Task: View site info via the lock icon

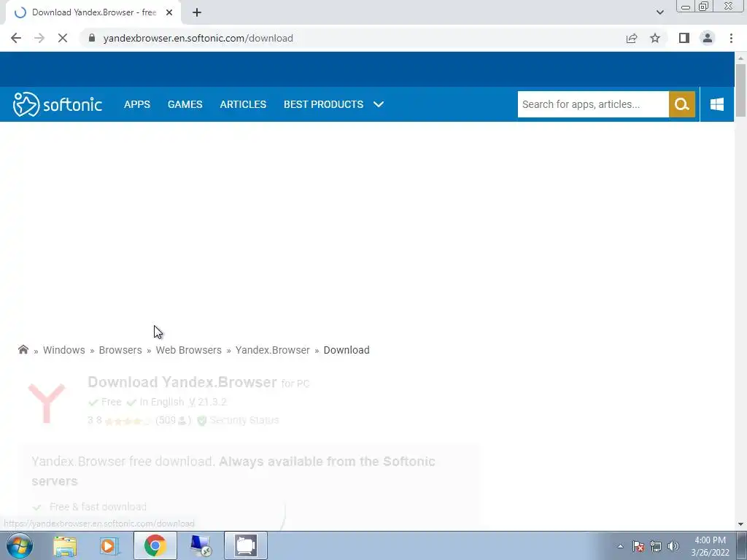Action: [92, 38]
